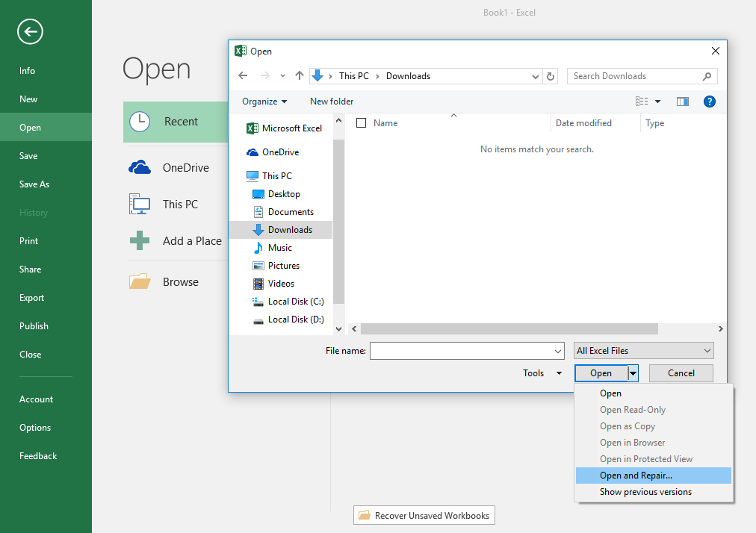The width and height of the screenshot is (756, 533).
Task: Open Local Disk (D:) in tree
Action: pos(288,320)
